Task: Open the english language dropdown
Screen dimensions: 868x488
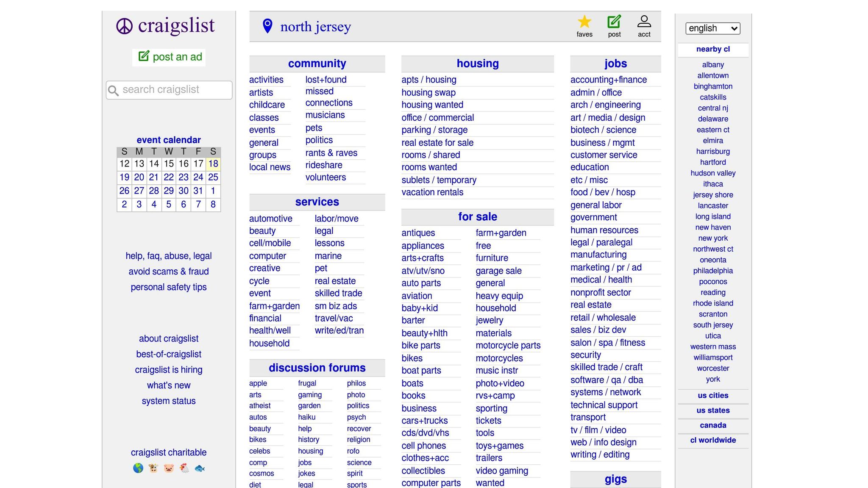Action: pos(712,28)
